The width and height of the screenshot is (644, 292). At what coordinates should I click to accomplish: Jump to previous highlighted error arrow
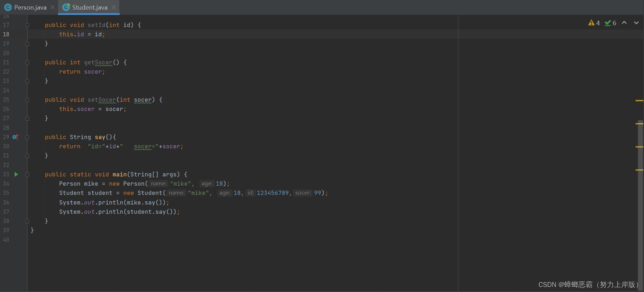pyautogui.click(x=624, y=22)
